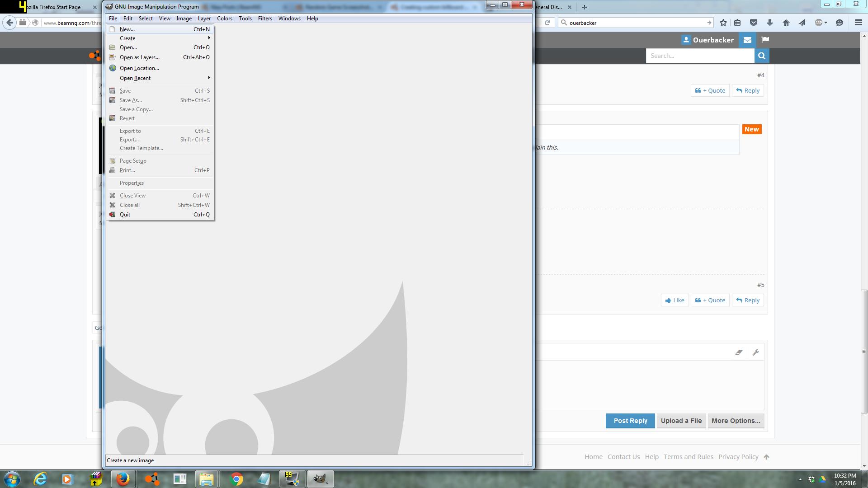Open Firefox hamburger menu
Image resolution: width=868 pixels, height=488 pixels.
coord(858,23)
